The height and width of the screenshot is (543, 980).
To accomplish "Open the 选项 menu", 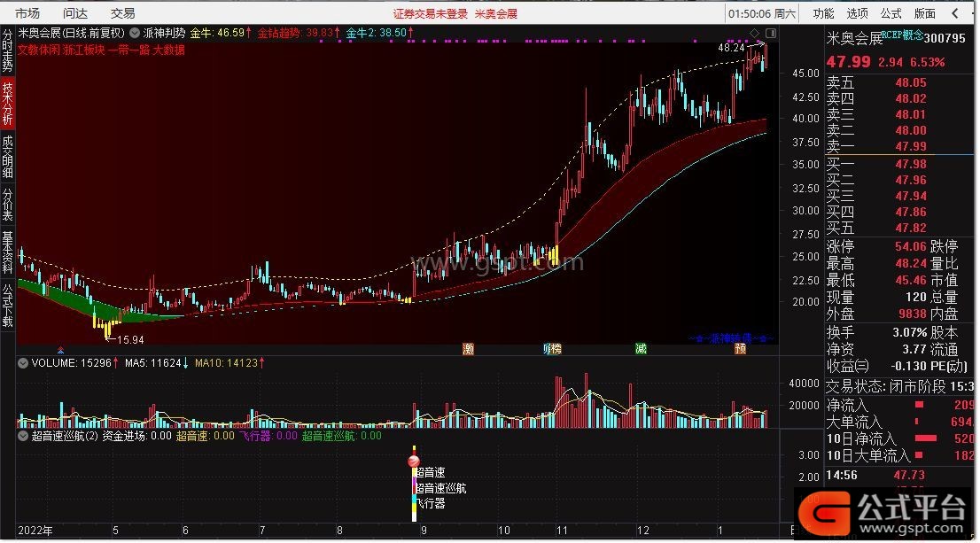I will point(857,13).
